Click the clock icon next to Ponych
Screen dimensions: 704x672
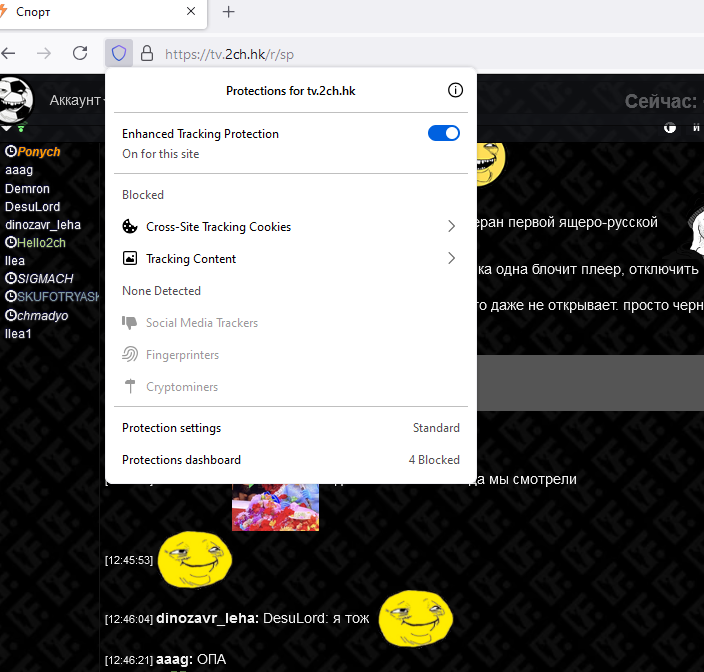[11, 151]
